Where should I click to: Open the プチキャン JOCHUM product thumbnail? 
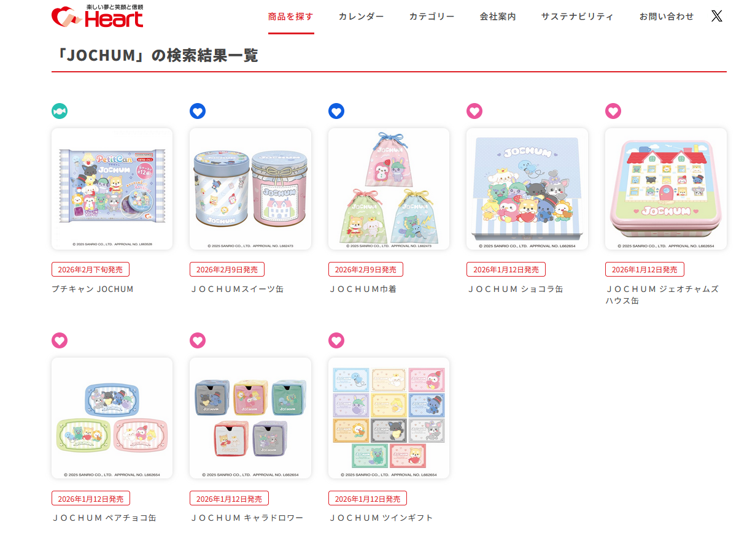click(x=112, y=189)
